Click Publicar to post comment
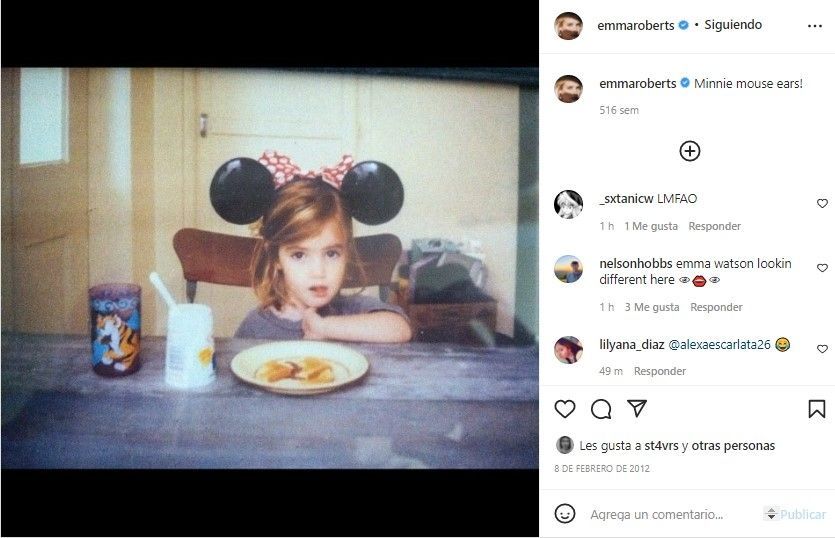 [802, 514]
